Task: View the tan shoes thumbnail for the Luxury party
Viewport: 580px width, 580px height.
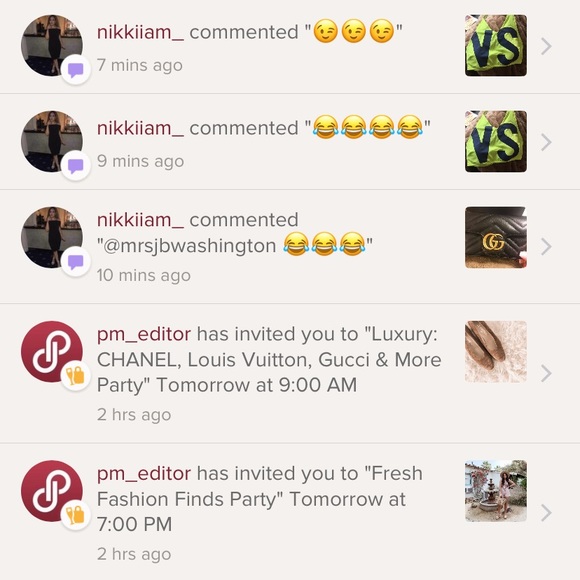Action: (496, 351)
